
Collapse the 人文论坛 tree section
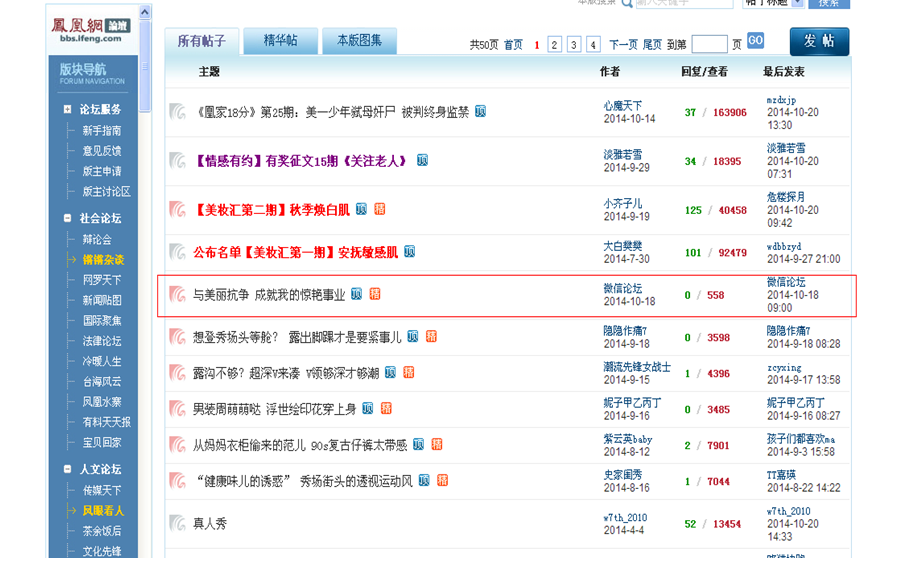[x=67, y=469]
